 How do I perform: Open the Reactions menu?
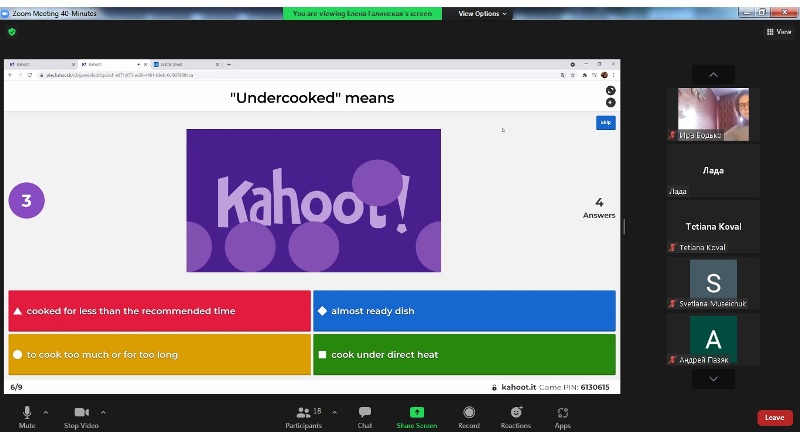tap(516, 417)
